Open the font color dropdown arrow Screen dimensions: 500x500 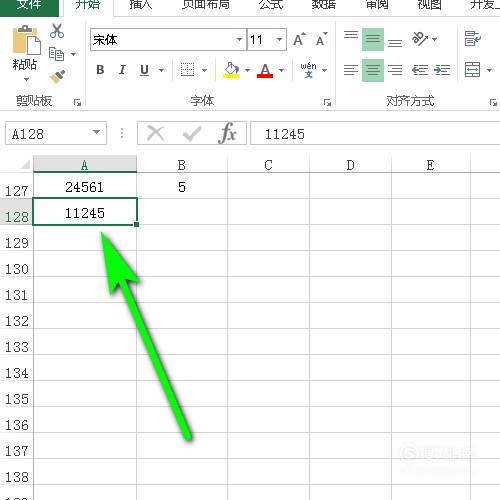[x=281, y=70]
